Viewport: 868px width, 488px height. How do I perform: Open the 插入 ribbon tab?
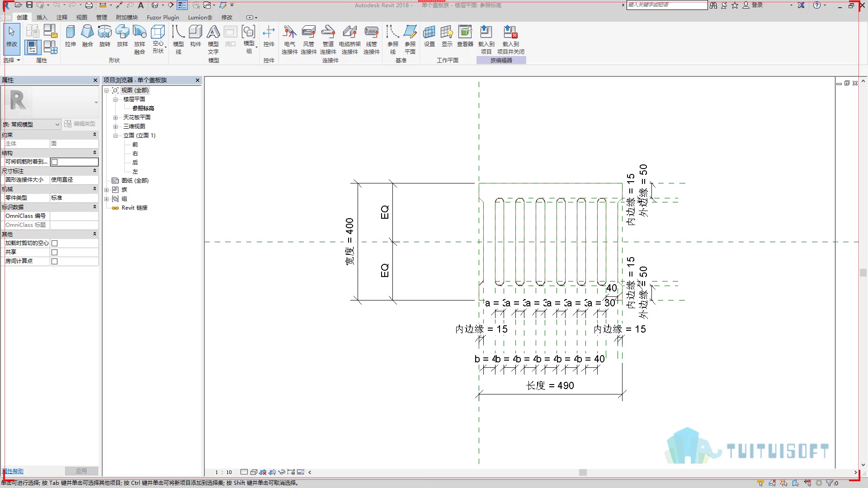click(42, 17)
